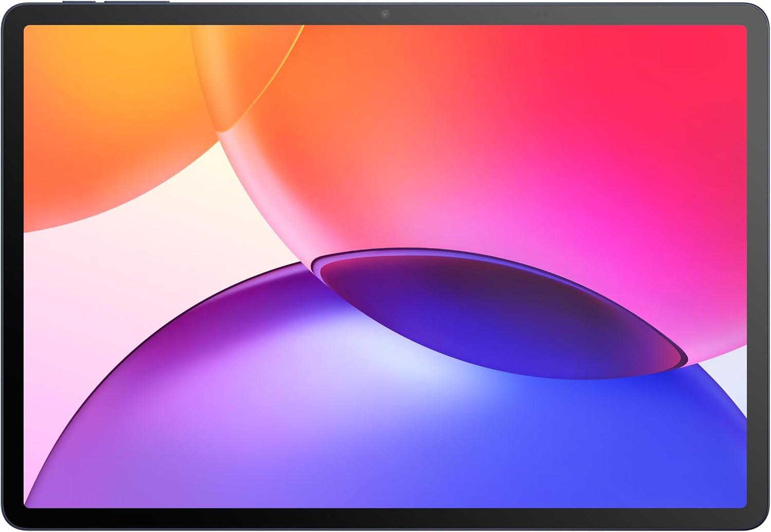Tap the ambient light sensor dots on bezel

[541, 14]
